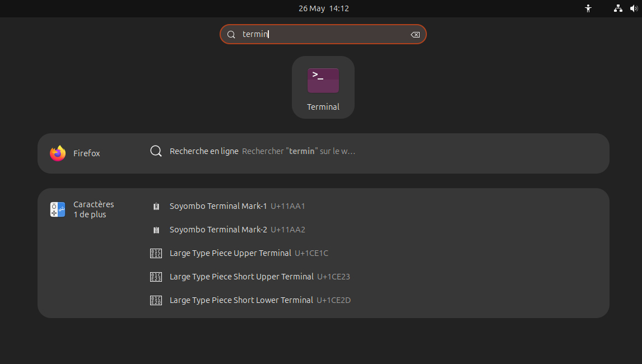Click the magnifier icon in the search field
Image resolution: width=642 pixels, height=364 pixels.
tap(231, 34)
